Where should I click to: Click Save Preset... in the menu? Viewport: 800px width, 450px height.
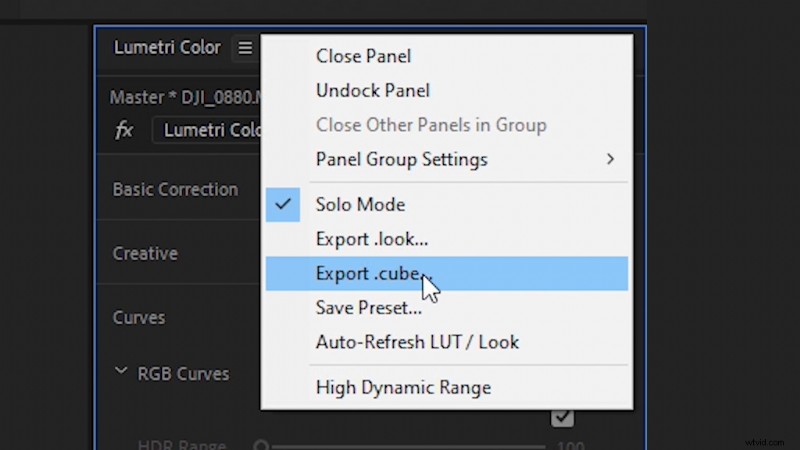tap(368, 307)
